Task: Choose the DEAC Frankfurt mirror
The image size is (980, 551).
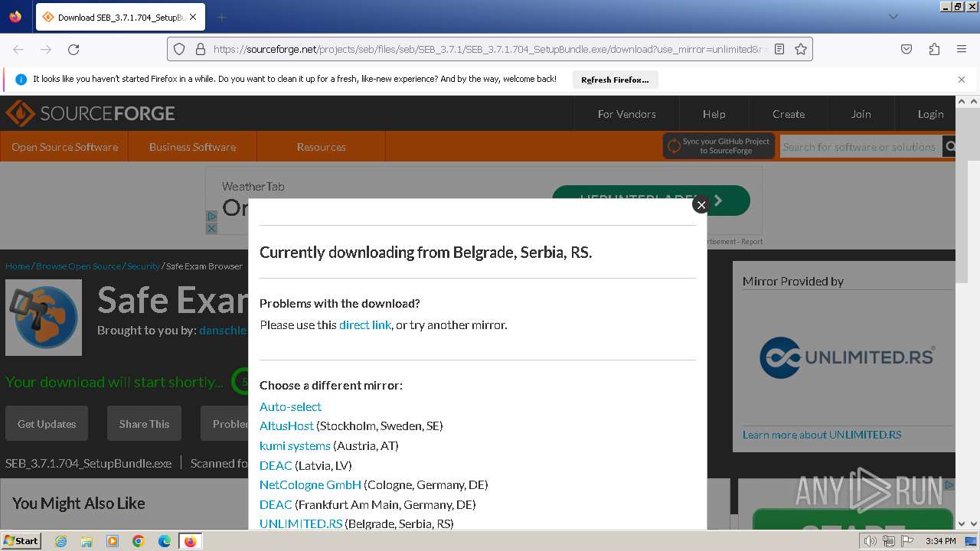Action: (276, 504)
